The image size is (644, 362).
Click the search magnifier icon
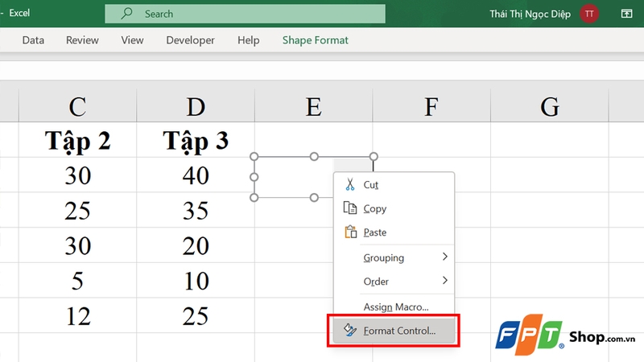click(x=126, y=13)
